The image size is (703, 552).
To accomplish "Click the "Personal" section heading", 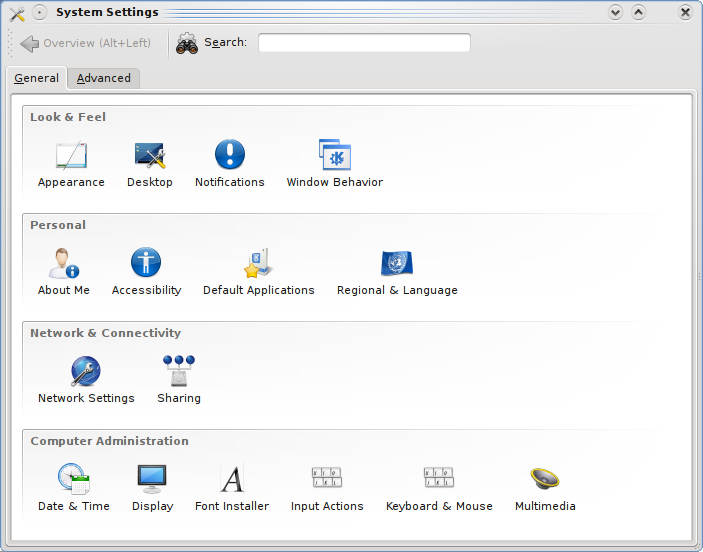I will click(x=58, y=225).
